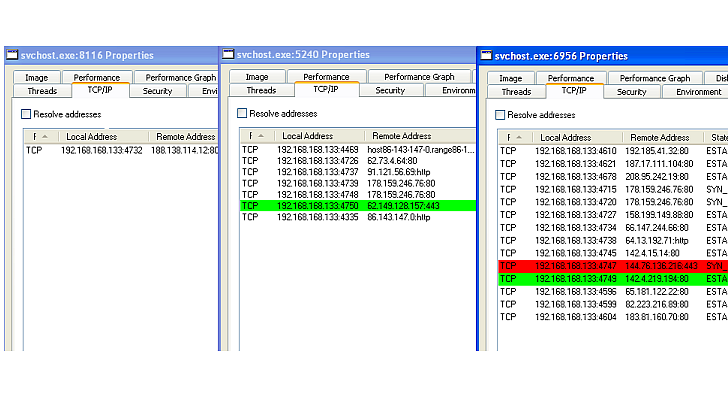The image size is (728, 400).
Task: Select the TCP/IP tab in svchost.exe:5240
Action: click(x=326, y=90)
